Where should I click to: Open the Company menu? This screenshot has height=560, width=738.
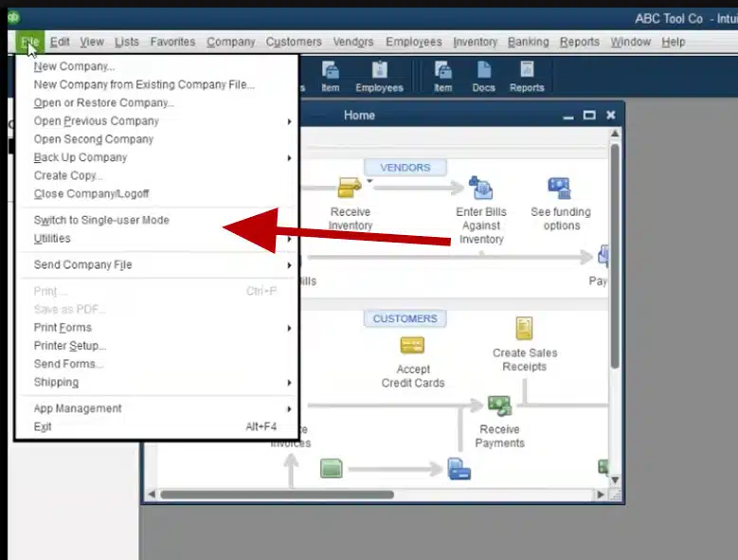[x=230, y=42]
